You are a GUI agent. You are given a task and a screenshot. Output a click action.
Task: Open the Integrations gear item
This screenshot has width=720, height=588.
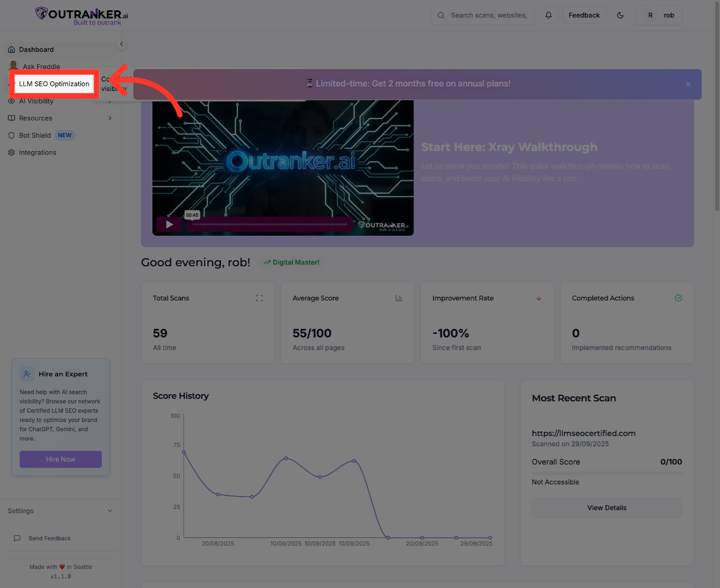coord(37,152)
